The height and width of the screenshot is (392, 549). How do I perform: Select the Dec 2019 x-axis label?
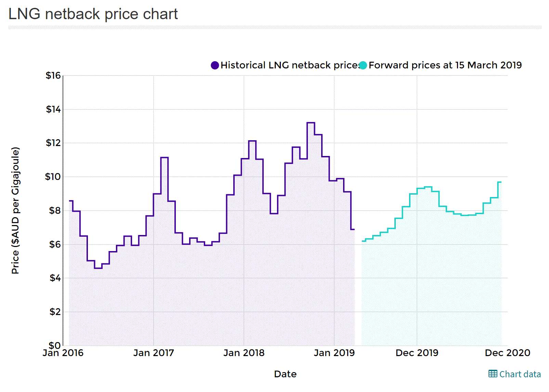pos(417,353)
